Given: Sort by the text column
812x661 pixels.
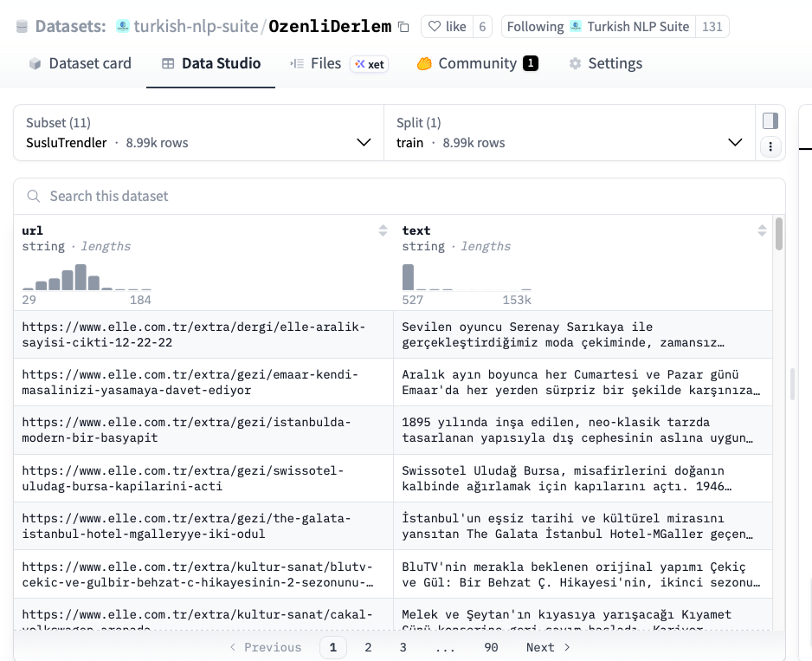Looking at the screenshot, I should (762, 230).
